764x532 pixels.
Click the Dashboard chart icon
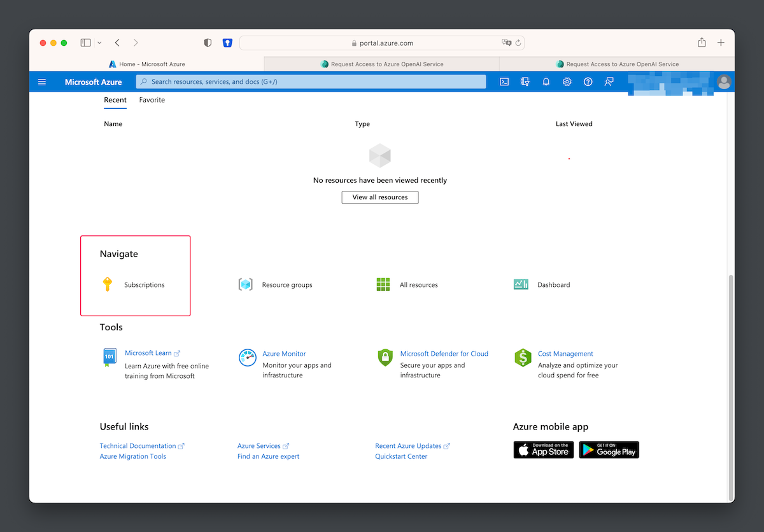521,284
